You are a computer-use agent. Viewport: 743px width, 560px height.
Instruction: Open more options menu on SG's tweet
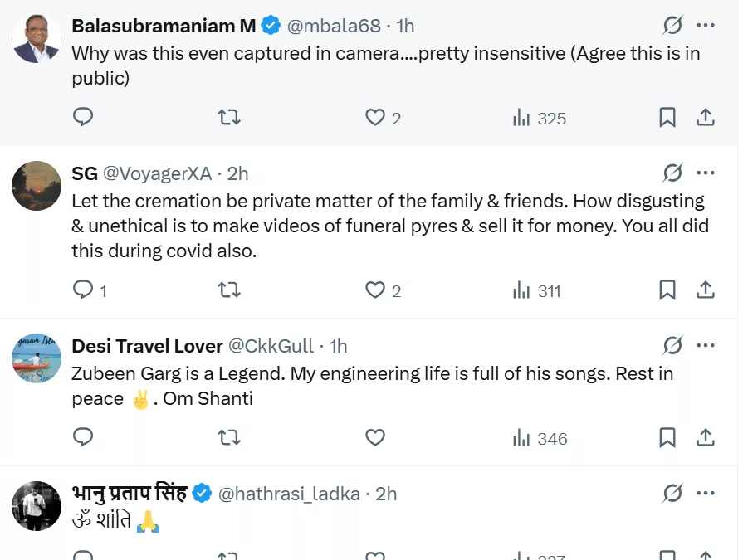pyautogui.click(x=706, y=173)
